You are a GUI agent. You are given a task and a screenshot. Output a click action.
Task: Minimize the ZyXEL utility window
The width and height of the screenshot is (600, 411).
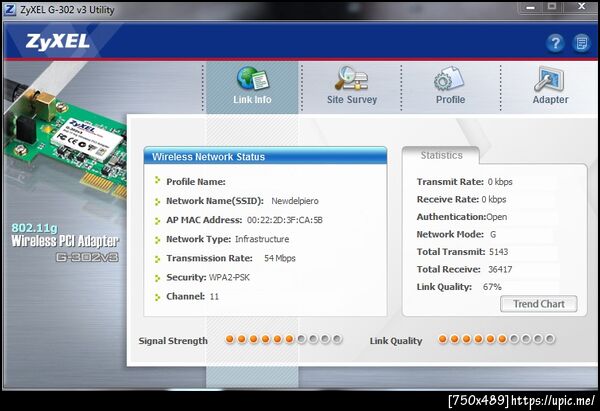point(530,7)
